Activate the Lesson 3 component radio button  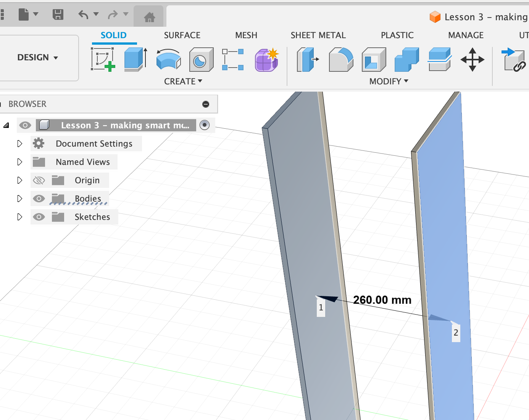pos(205,125)
